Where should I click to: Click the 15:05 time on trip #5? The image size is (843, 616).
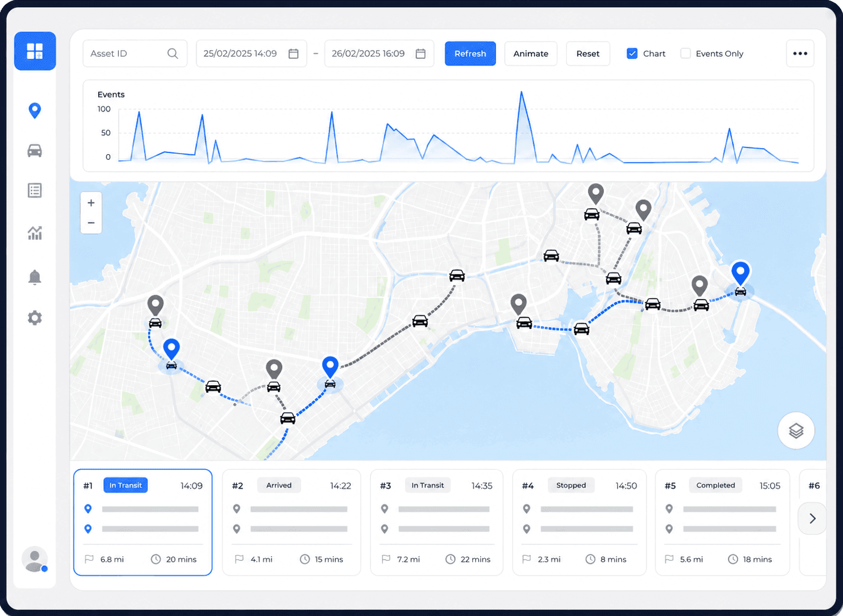pyautogui.click(x=769, y=486)
